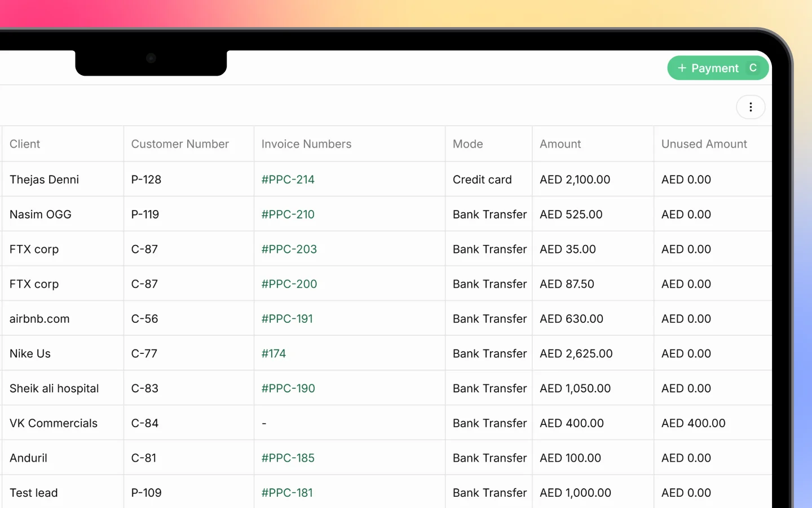Select the Test lead client cell
Image resolution: width=812 pixels, height=508 pixels.
click(63, 493)
